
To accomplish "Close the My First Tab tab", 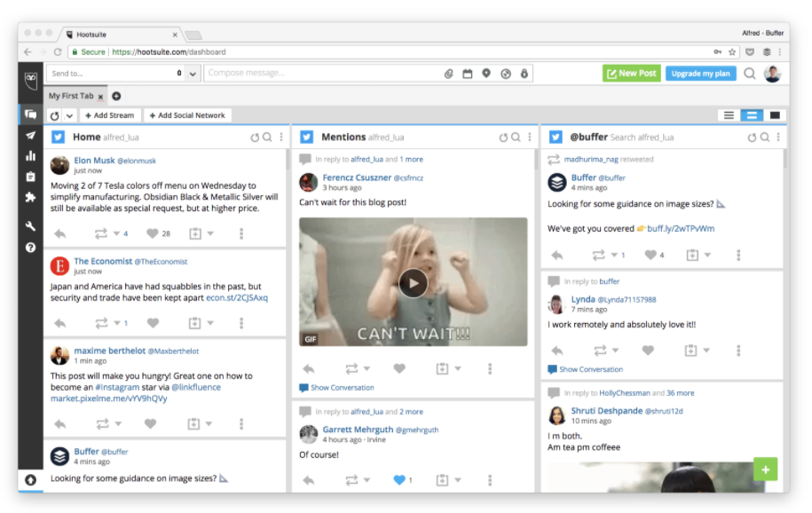I will click(x=100, y=97).
